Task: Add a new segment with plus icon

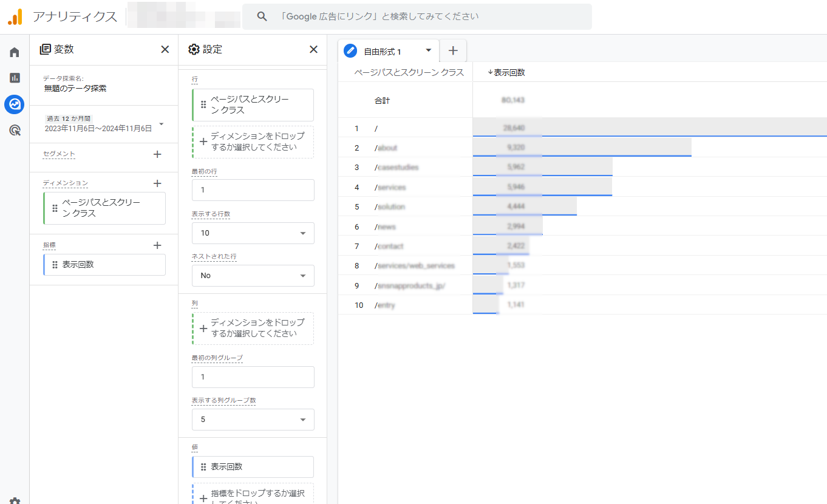Action: pyautogui.click(x=157, y=154)
